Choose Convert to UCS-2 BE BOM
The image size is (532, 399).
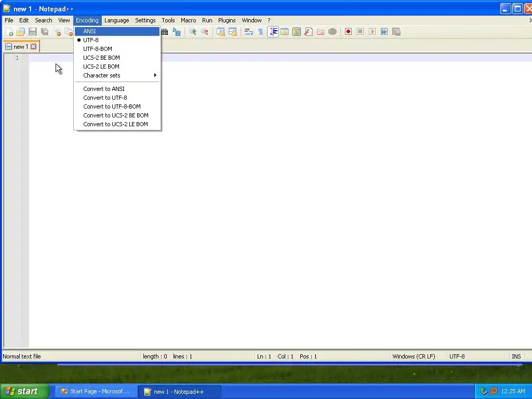[x=117, y=115]
